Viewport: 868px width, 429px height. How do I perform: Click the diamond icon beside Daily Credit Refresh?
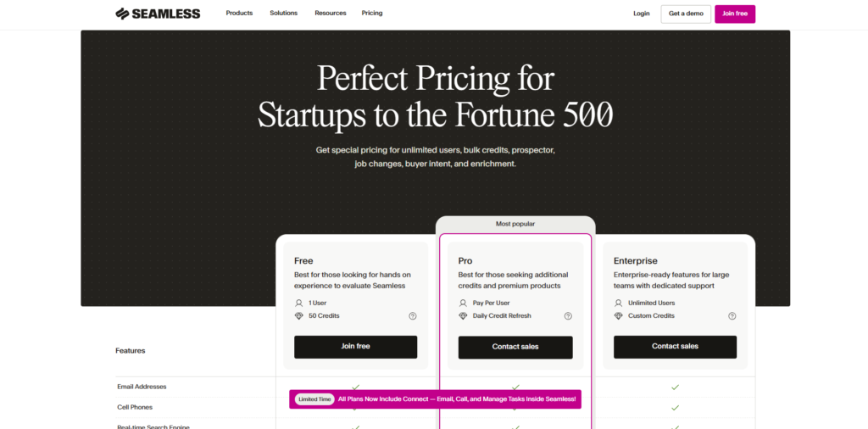[463, 316]
